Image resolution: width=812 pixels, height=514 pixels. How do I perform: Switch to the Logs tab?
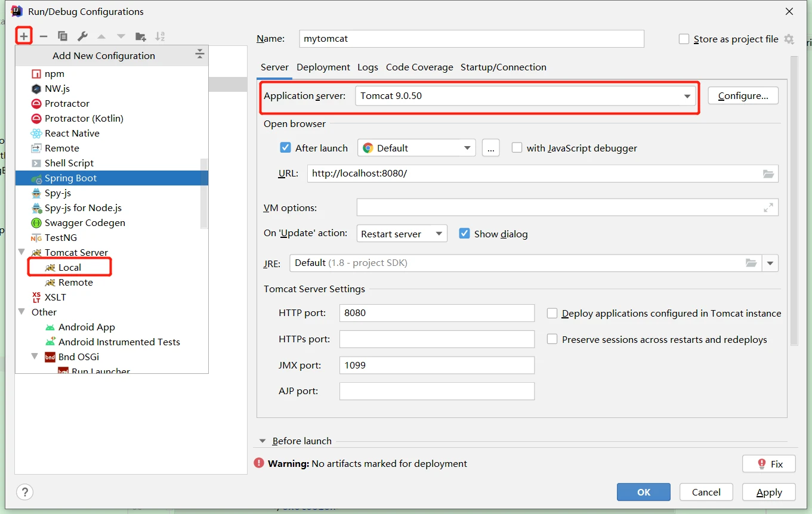[368, 67]
